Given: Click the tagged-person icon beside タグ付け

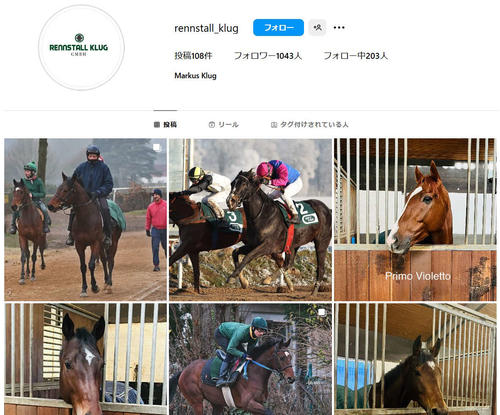Looking at the screenshot, I should pos(274,125).
